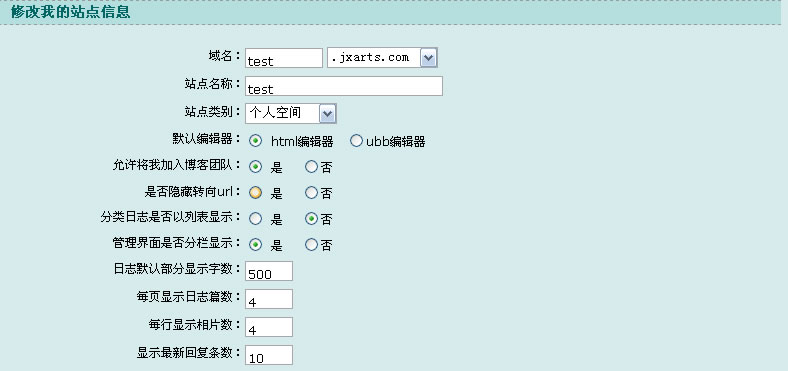Click the 日志默认部分显示字数 field with 500
Screen dimensions: 788x371
269,271
